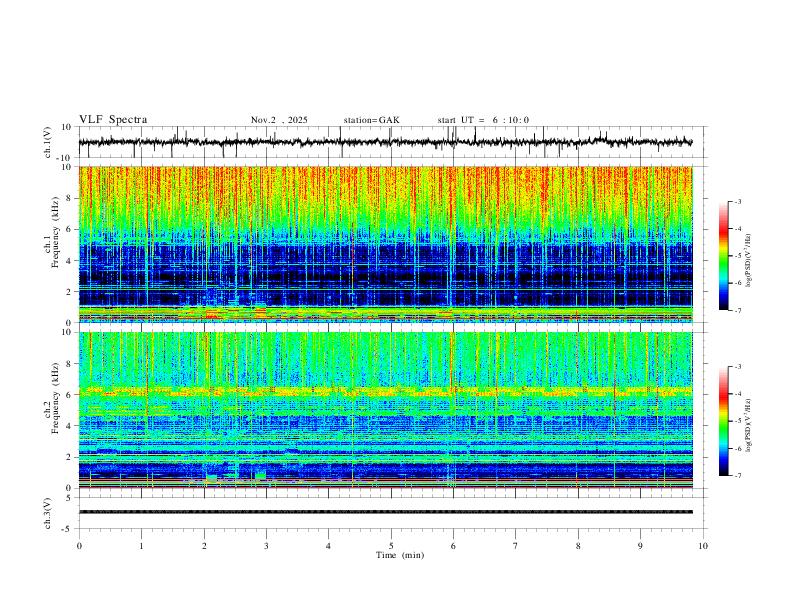Click the upper PSD color scale bar
This screenshot has height=612, width=792.
pyautogui.click(x=723, y=256)
